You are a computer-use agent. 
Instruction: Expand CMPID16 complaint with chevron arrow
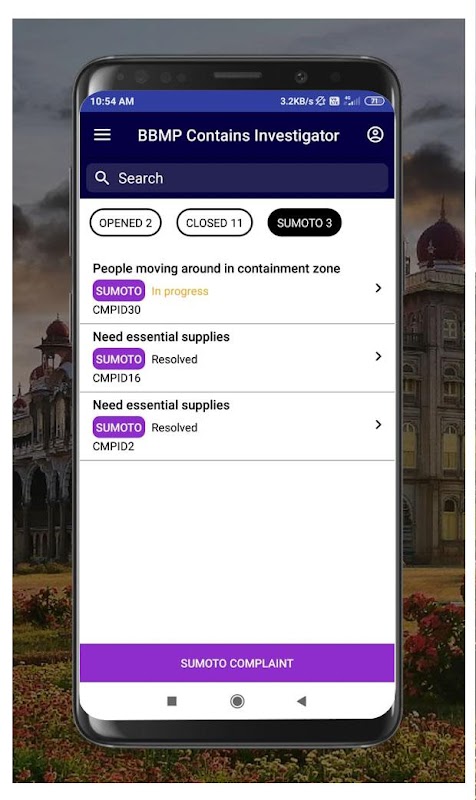[378, 357]
